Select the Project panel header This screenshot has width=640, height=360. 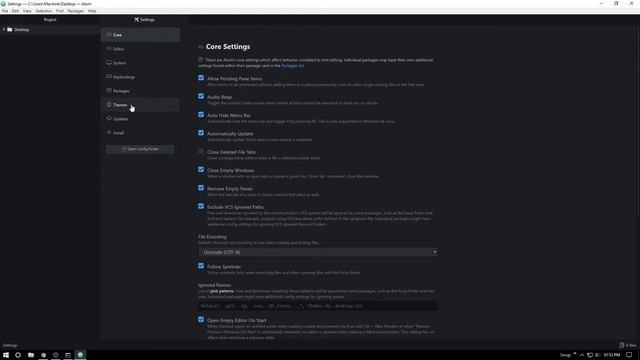[50, 20]
